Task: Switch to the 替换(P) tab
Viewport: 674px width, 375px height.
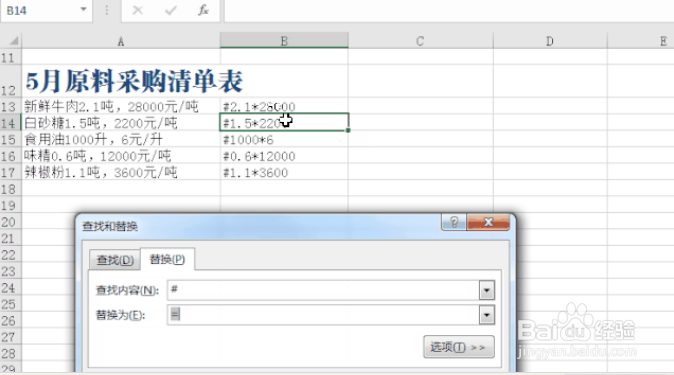Action: pyautogui.click(x=167, y=259)
